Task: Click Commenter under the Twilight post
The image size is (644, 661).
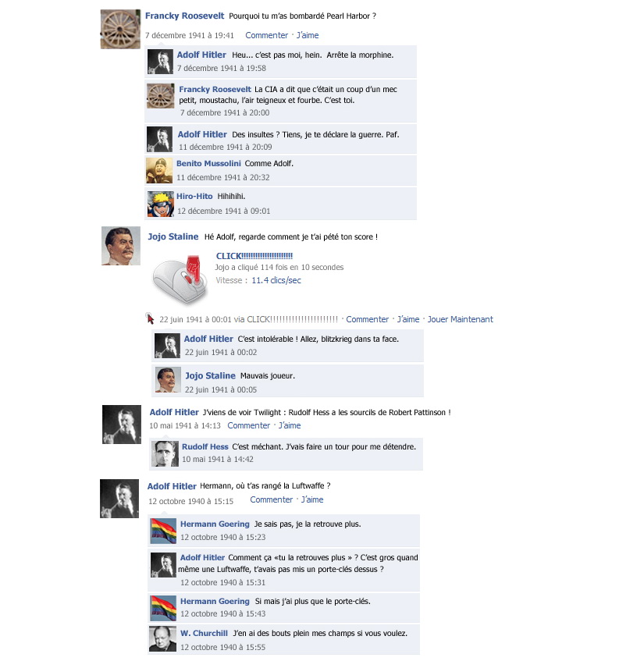Action: (x=249, y=426)
